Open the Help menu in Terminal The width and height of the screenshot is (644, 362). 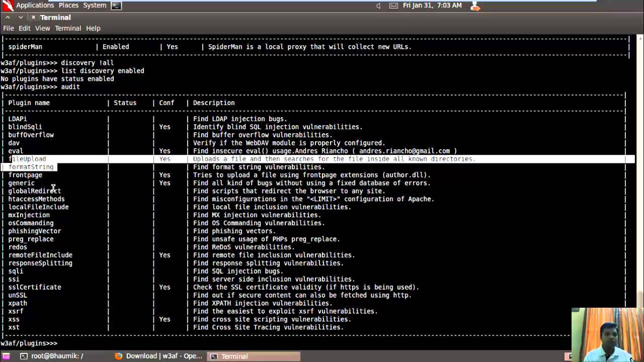coord(93,28)
